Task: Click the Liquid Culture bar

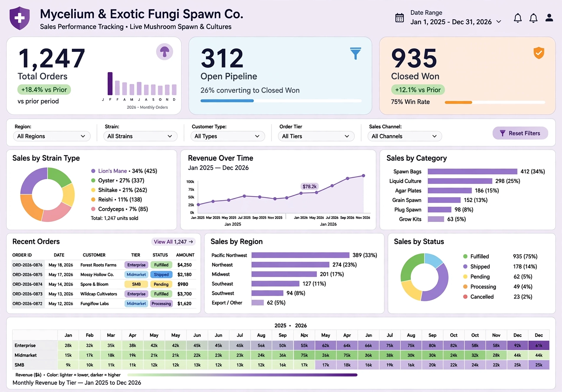Action: click(x=460, y=181)
